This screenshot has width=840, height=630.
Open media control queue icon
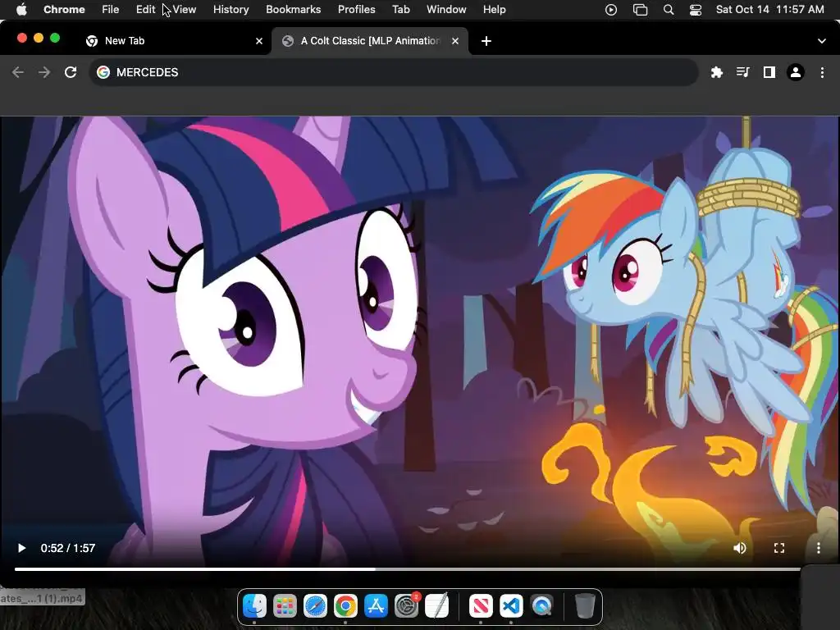coord(743,72)
